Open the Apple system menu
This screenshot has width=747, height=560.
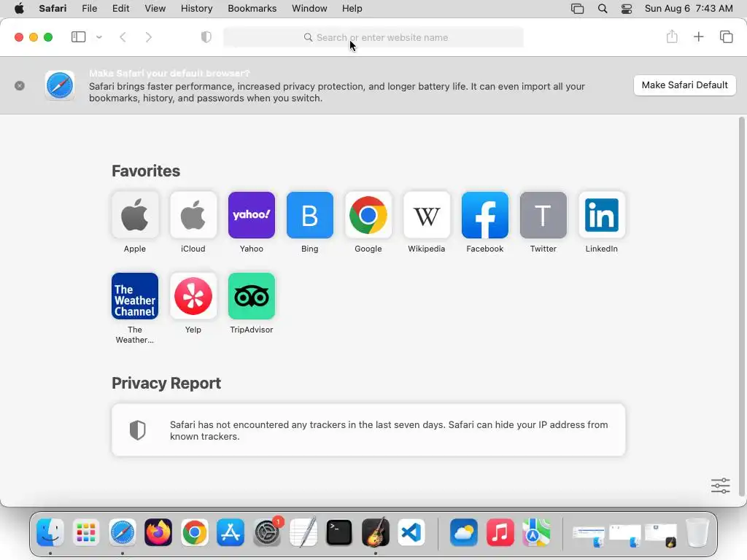(x=19, y=9)
